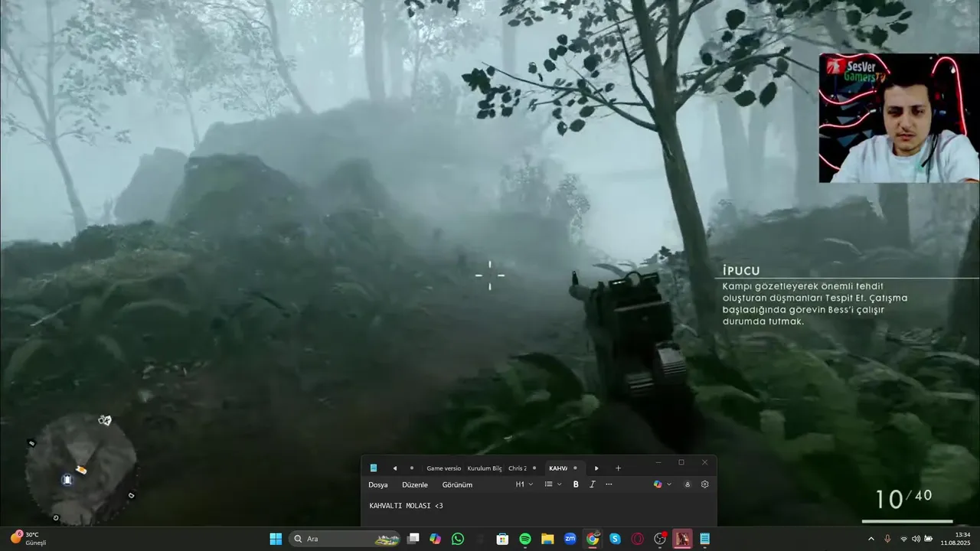The height and width of the screenshot is (551, 980).
Task: Open WhatsApp from the taskbar
Action: click(458, 539)
